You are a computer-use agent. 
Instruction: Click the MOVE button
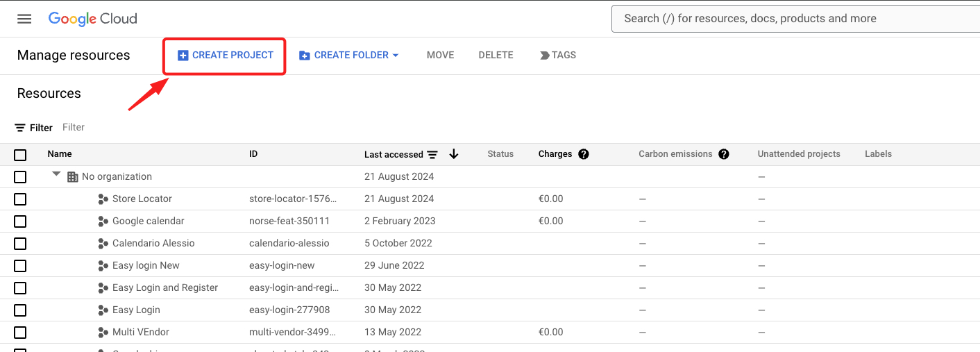pos(440,56)
